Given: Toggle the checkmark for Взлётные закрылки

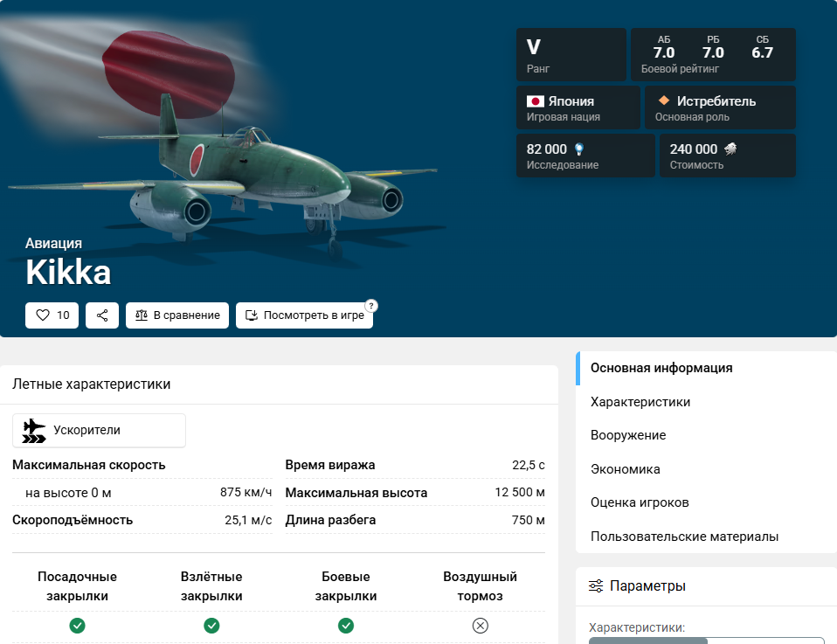Looking at the screenshot, I should pos(211,626).
